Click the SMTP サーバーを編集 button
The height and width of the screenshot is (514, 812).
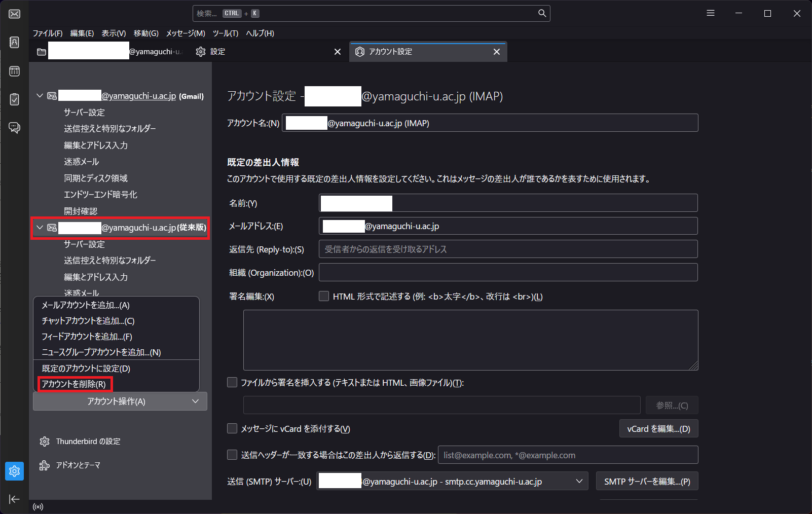click(647, 482)
